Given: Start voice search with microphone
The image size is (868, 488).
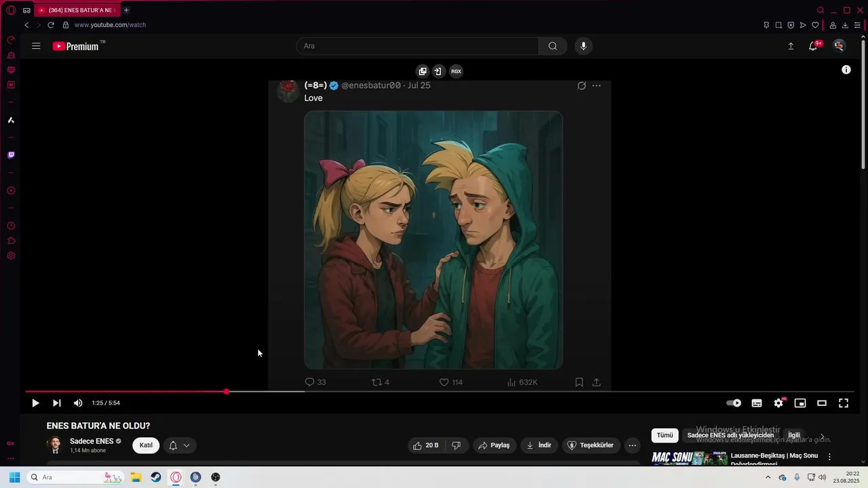Looking at the screenshot, I should (583, 46).
